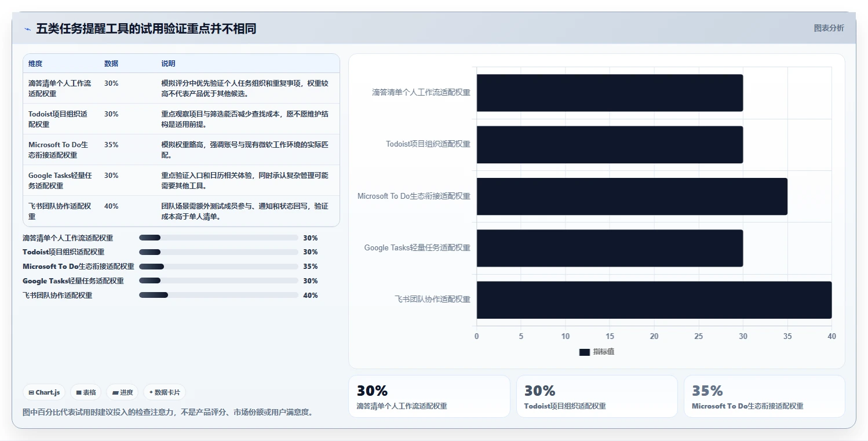Viewport: 868px width, 441px height.
Task: Click the Google Tasks轻量任务适配权重 table cell
Action: point(60,180)
